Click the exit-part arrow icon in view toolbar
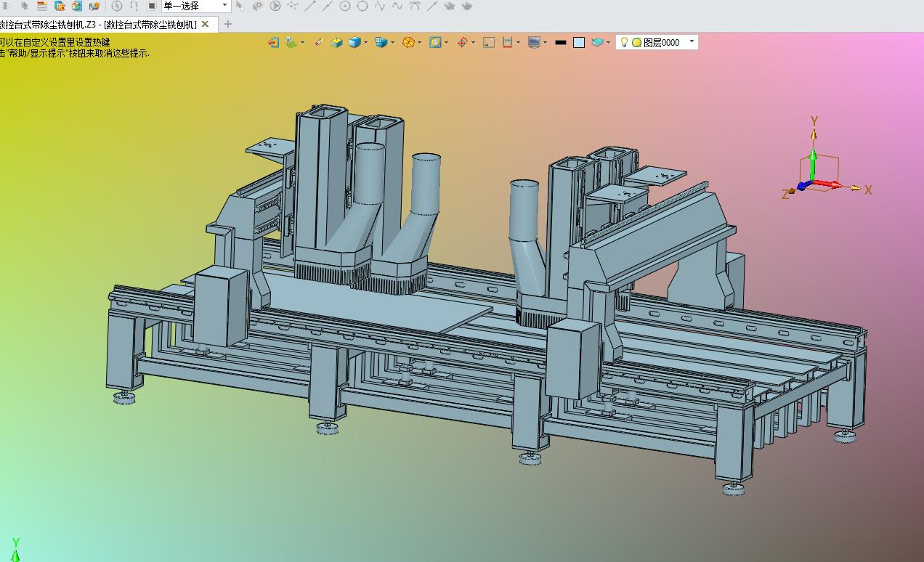 [x=273, y=42]
